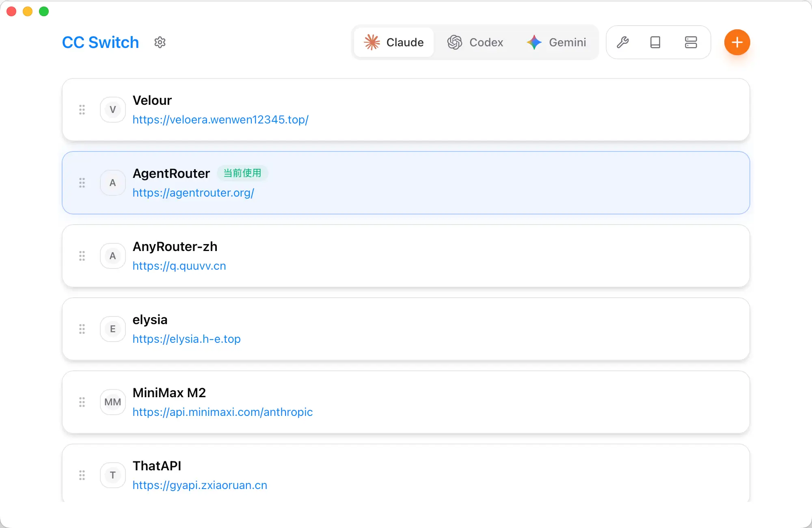Click the AgentRouter drag handle dots

pyautogui.click(x=82, y=183)
